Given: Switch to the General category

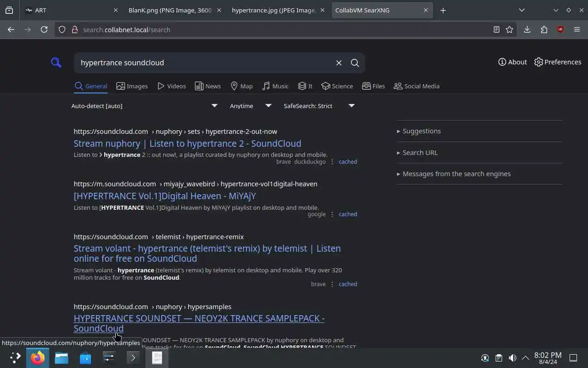Looking at the screenshot, I should pos(91,86).
